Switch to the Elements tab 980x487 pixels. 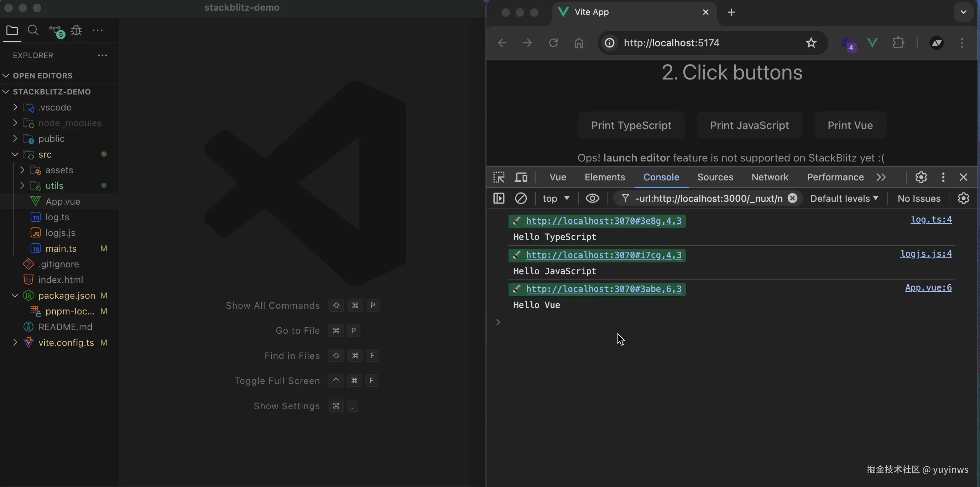604,177
